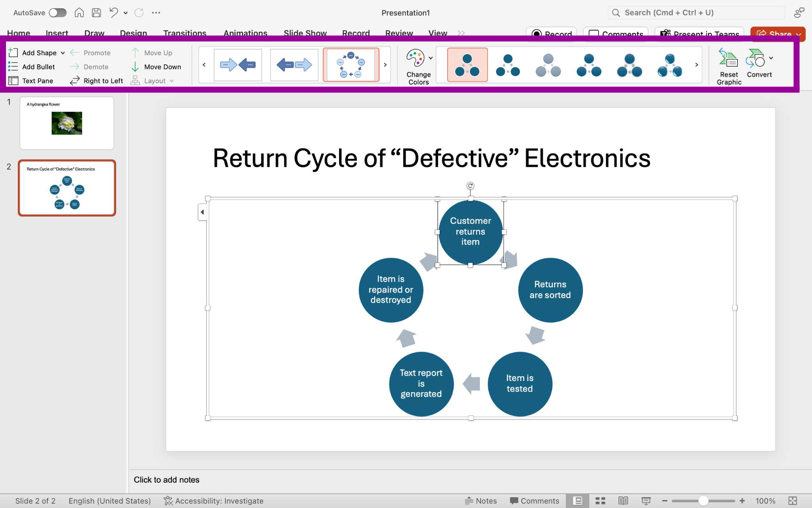The height and width of the screenshot is (508, 812).
Task: Click Present in Teams button
Action: click(699, 33)
